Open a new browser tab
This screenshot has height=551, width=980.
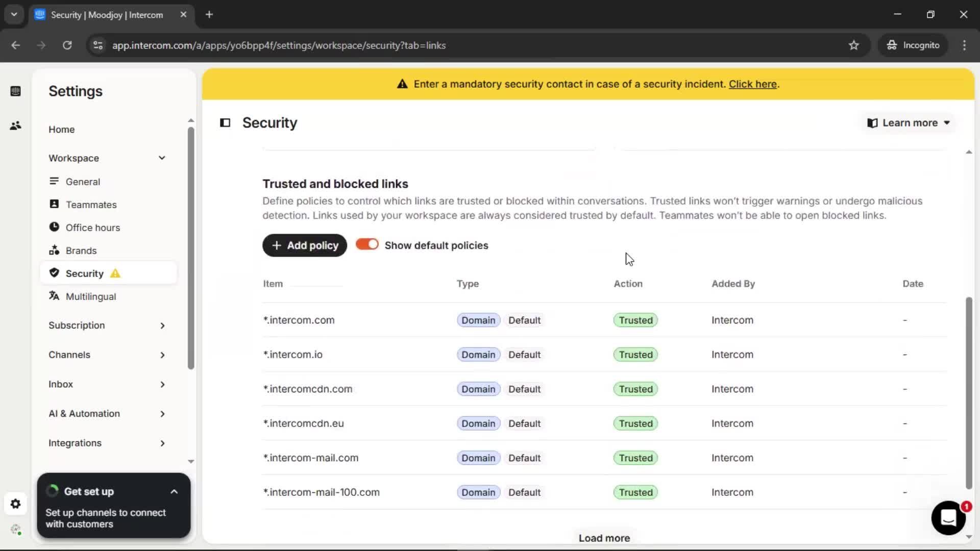[209, 15]
